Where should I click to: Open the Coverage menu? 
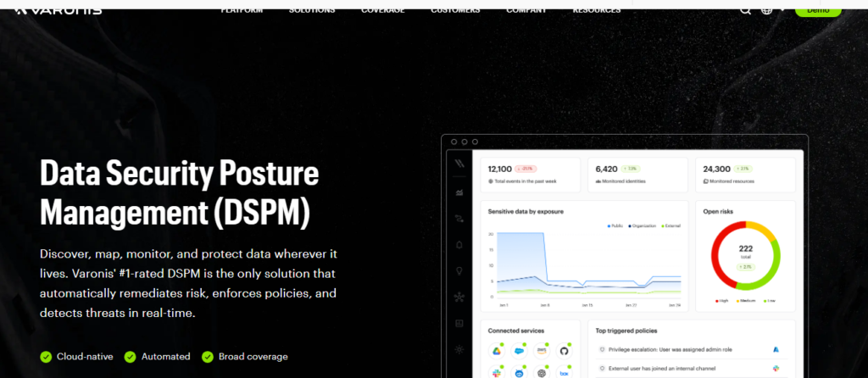click(x=382, y=10)
